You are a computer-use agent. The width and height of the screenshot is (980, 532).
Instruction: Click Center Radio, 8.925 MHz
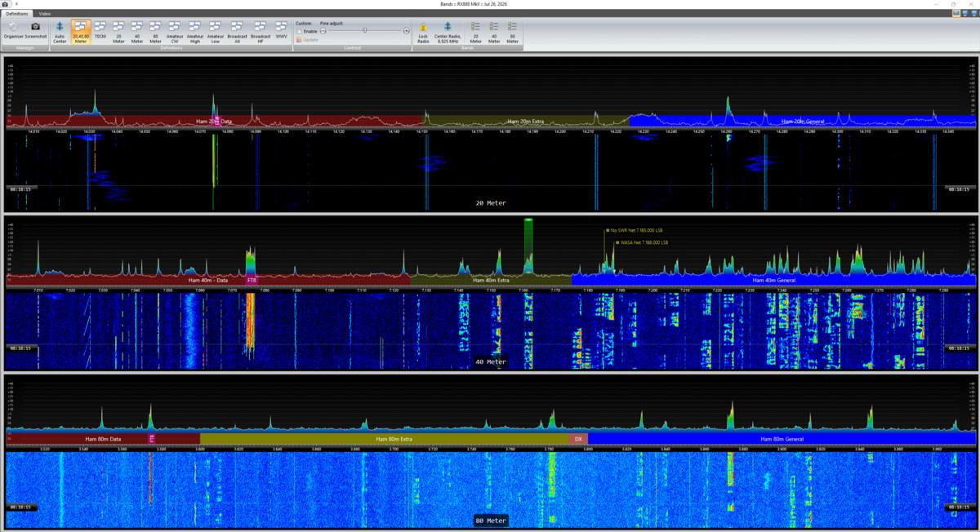tap(448, 32)
